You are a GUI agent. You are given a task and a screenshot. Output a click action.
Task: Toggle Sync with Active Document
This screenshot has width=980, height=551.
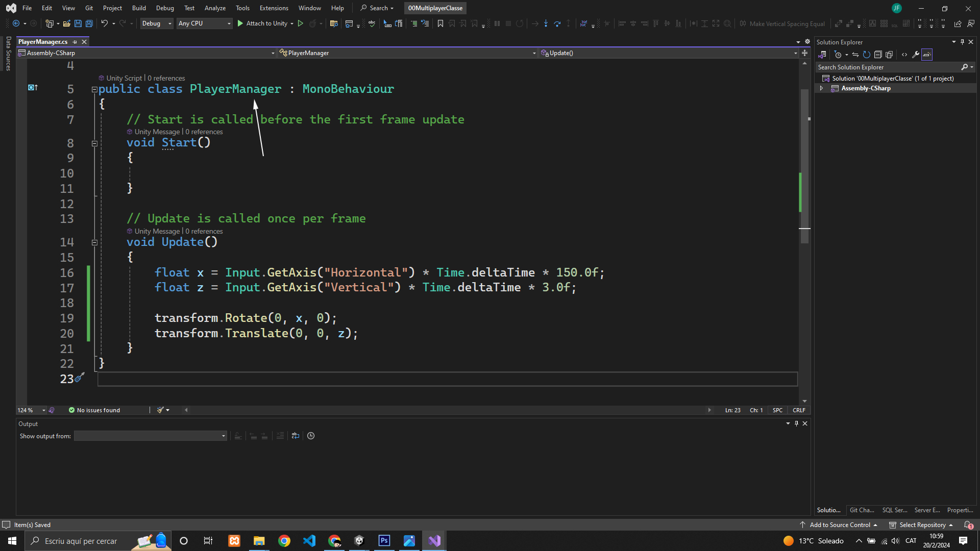[855, 55]
